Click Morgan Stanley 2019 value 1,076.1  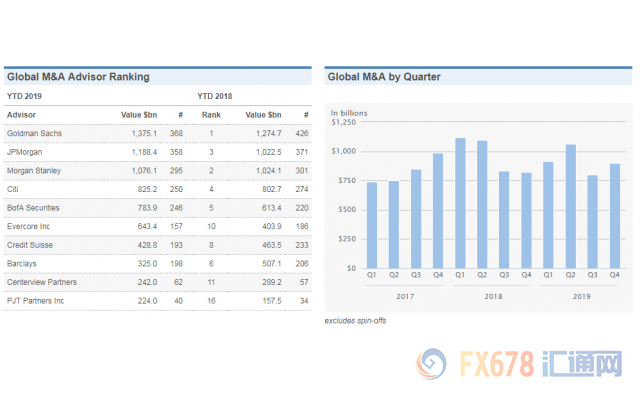click(144, 171)
